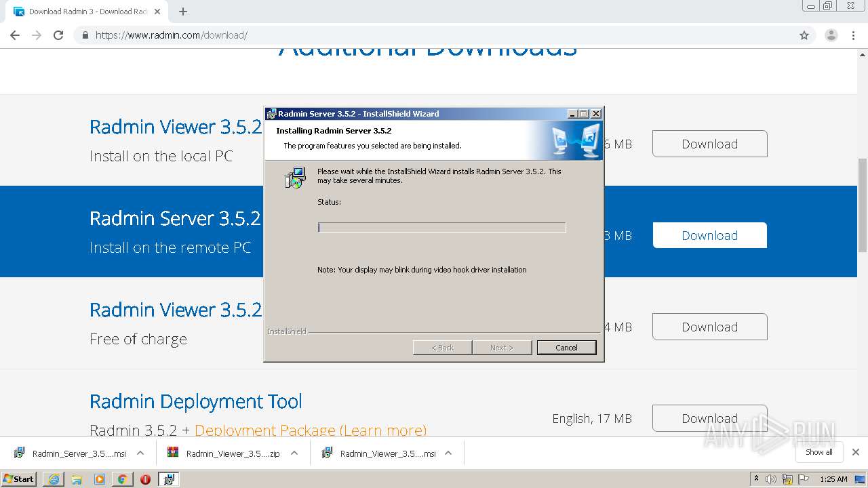Open the Radmin Server 3.5.2 heading link
This screenshot has width=868, height=488.
point(175,218)
